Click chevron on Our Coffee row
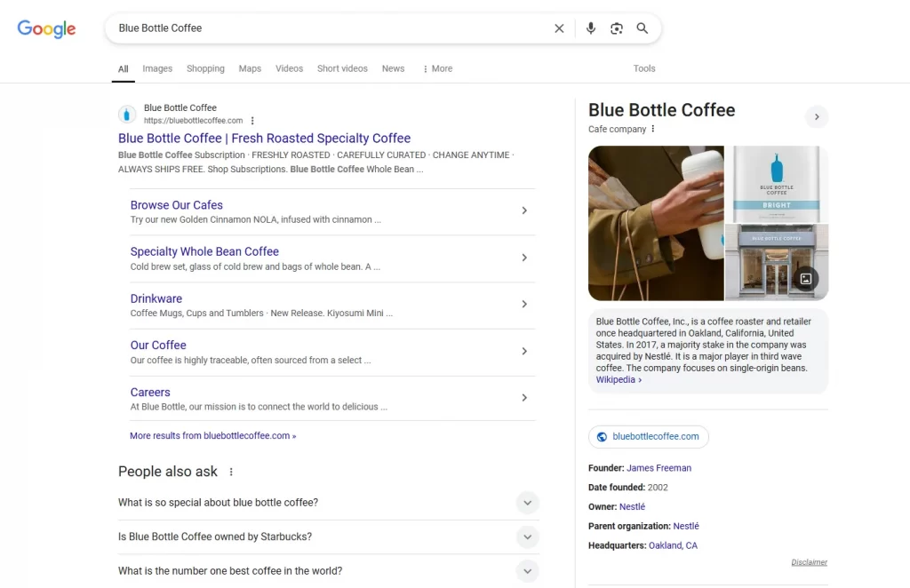This screenshot has height=588, width=910. (524, 352)
